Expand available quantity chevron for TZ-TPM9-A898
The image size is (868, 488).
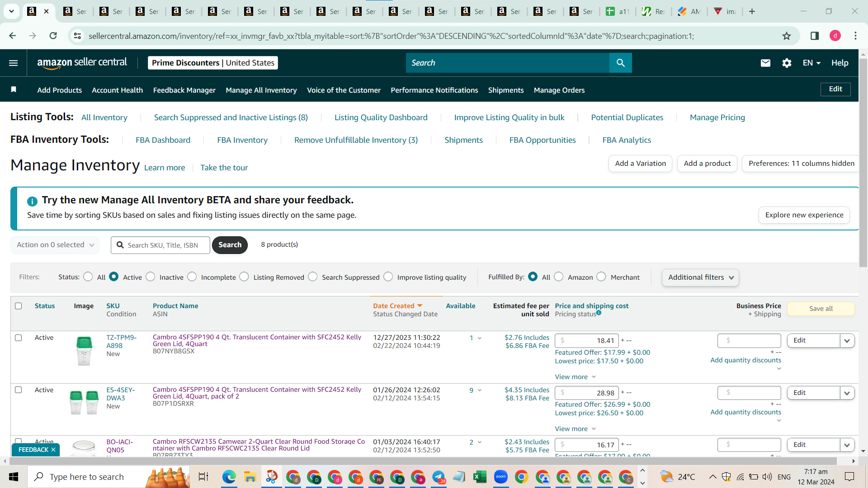pos(480,338)
